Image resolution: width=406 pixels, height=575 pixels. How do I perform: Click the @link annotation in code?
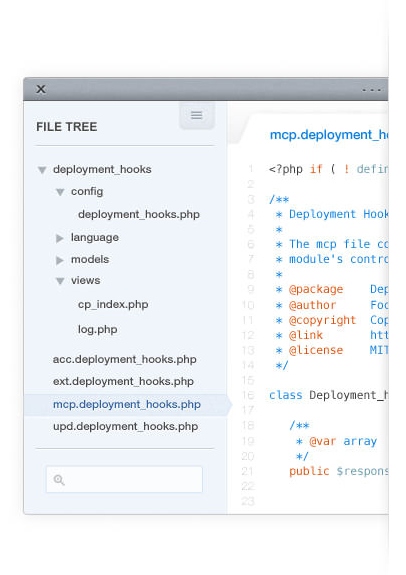tap(306, 335)
